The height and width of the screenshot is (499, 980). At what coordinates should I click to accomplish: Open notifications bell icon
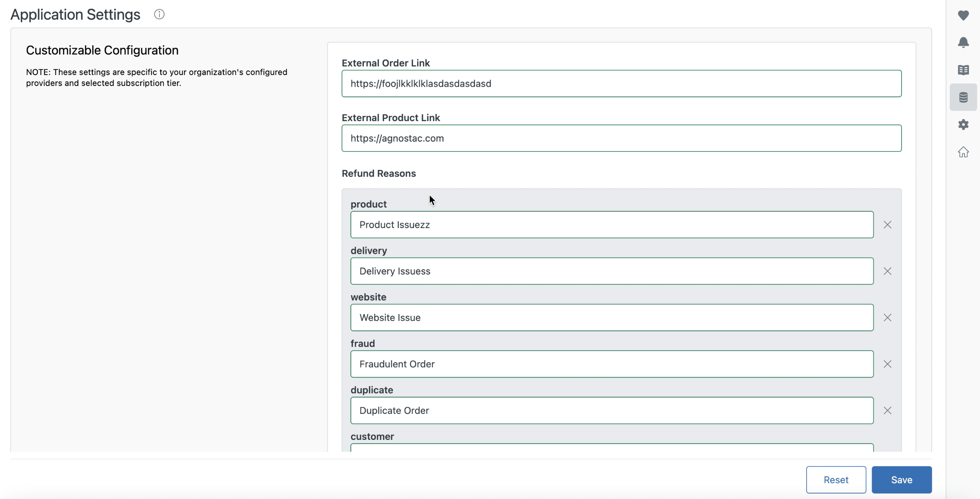coord(963,42)
